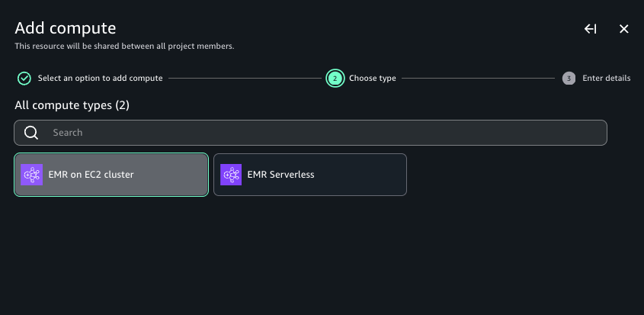Viewport: 644px width, 315px height.
Task: Click progress line between steps one and two
Action: [x=244, y=78]
